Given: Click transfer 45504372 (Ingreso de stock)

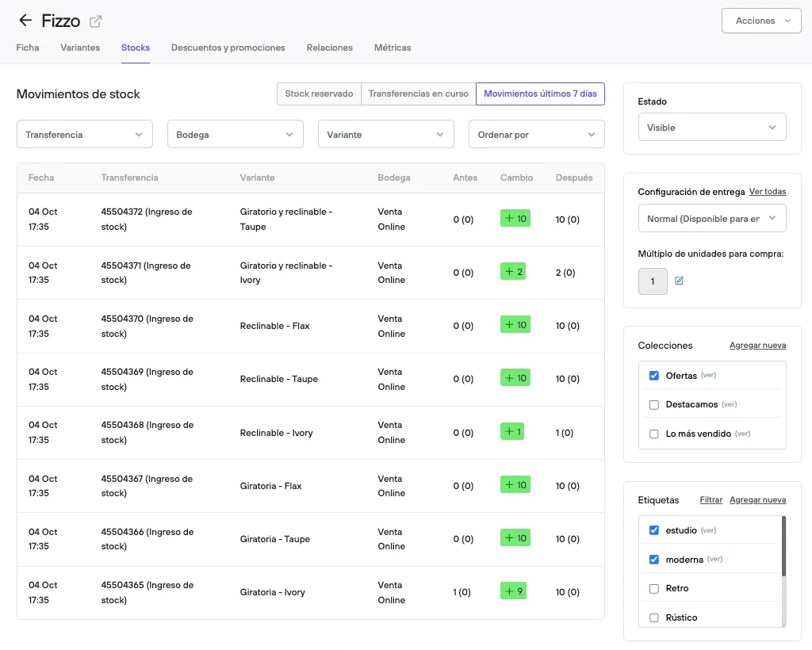Looking at the screenshot, I should pos(147,219).
